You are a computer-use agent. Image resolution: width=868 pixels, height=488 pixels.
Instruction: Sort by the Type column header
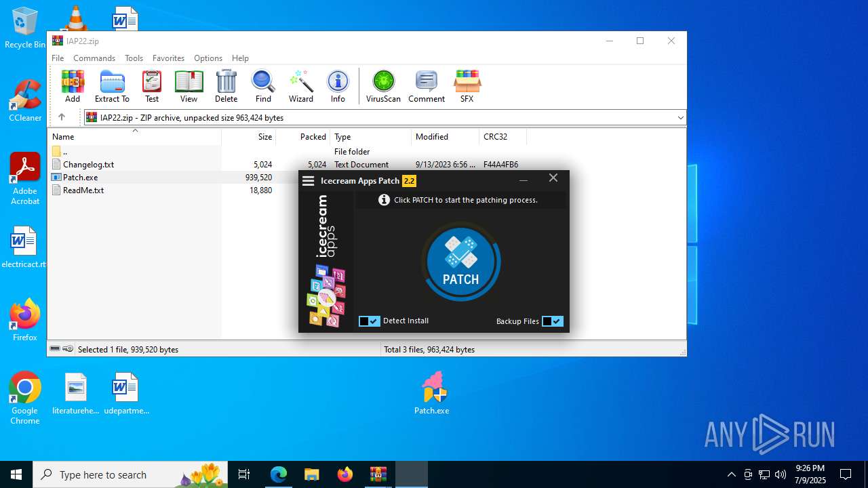point(370,137)
